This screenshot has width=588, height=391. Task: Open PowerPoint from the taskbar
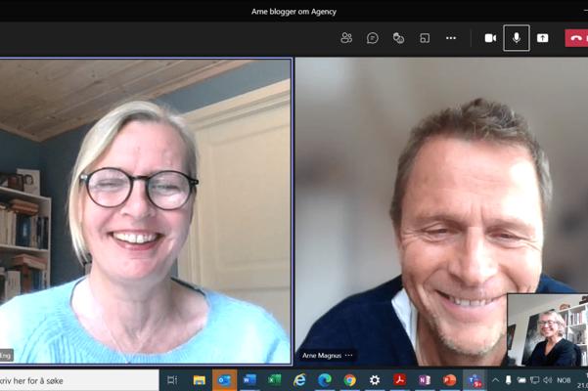[x=449, y=380]
